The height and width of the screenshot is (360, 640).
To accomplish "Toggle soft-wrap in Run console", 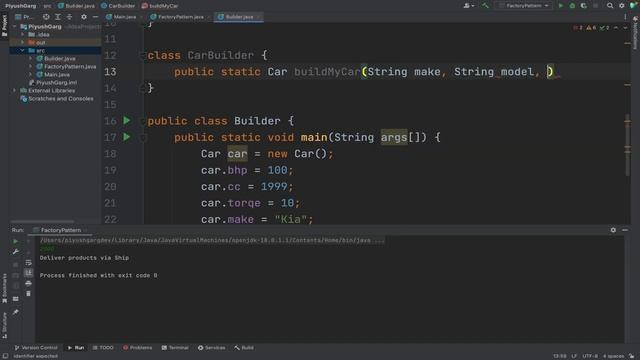I will click(x=28, y=262).
